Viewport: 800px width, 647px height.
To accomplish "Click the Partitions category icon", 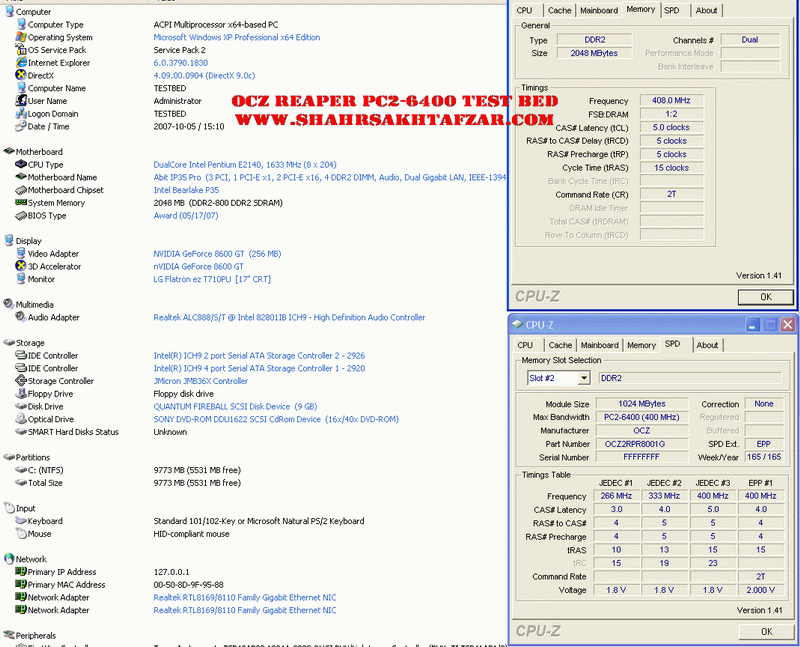I will [x=9, y=457].
